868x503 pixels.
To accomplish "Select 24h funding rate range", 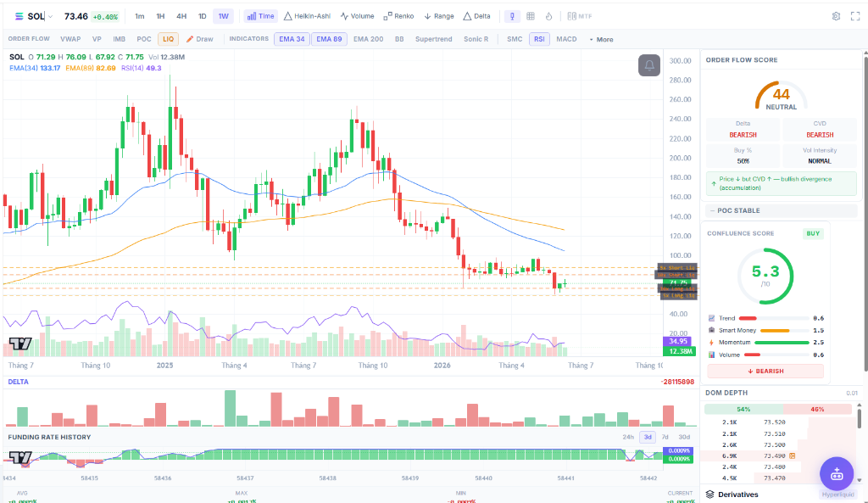I will [628, 437].
